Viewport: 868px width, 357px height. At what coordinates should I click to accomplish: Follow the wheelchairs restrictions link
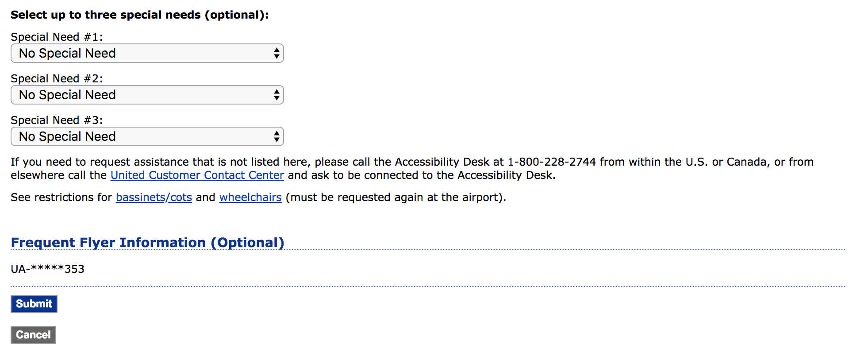250,197
